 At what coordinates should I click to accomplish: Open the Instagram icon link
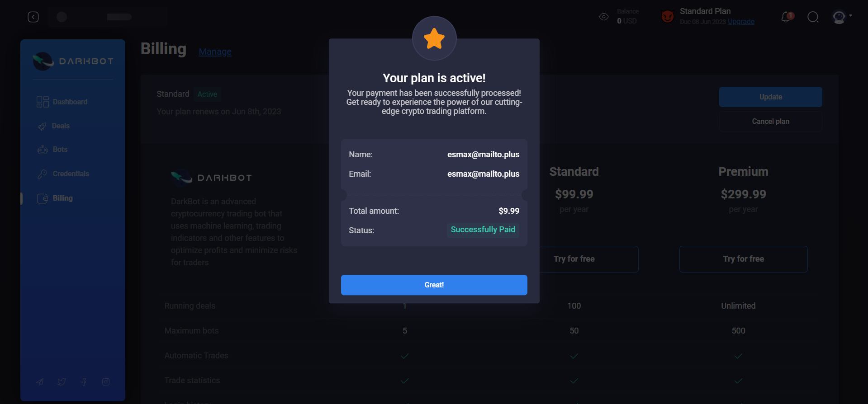[x=105, y=382]
